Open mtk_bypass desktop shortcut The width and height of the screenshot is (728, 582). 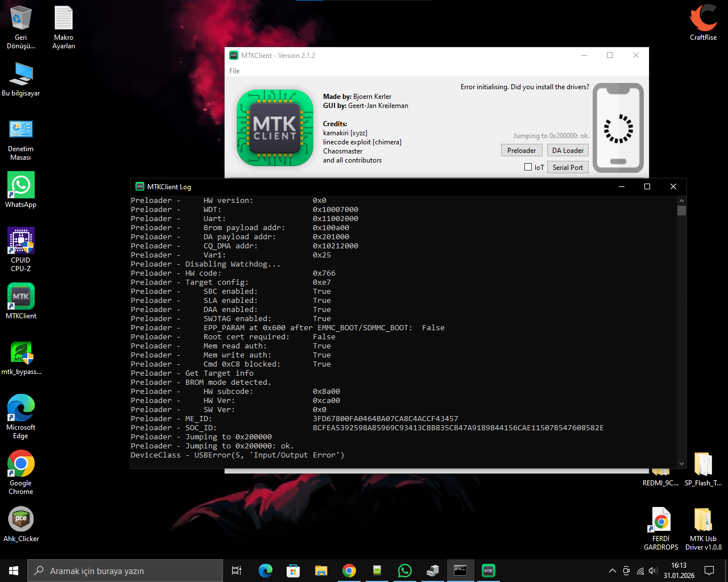[21, 358]
